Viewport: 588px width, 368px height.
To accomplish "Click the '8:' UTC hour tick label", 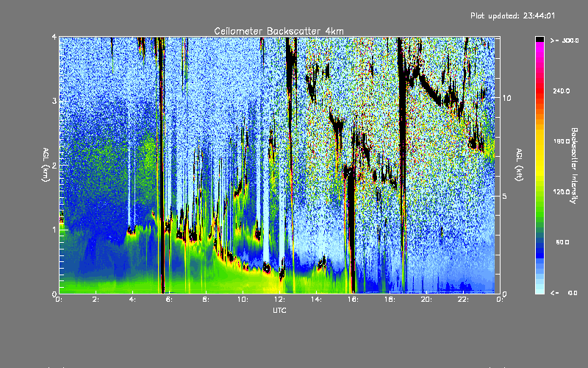I will (x=206, y=300).
